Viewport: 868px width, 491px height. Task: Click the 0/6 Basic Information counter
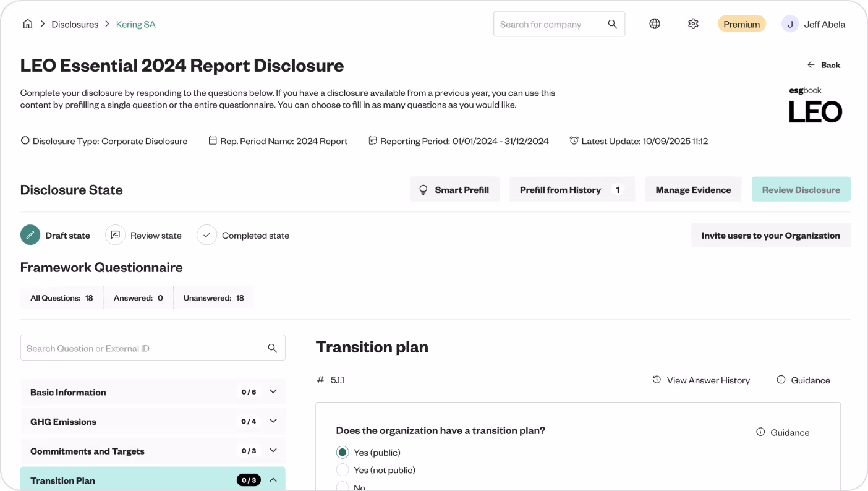[x=249, y=391]
